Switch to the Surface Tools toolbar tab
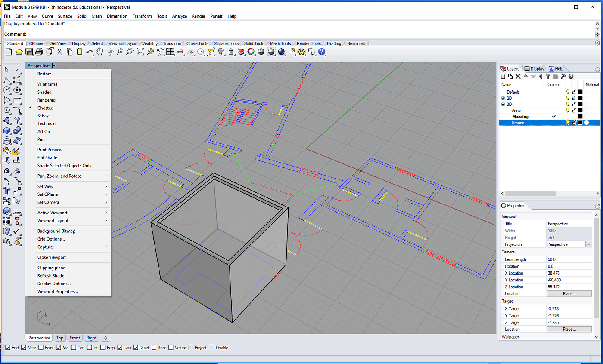 tap(226, 43)
